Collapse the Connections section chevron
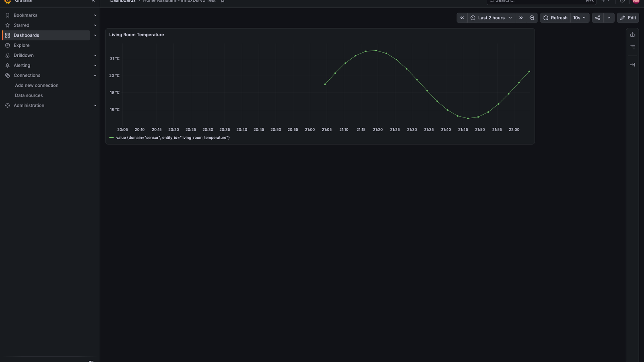The image size is (644, 362). (95, 76)
